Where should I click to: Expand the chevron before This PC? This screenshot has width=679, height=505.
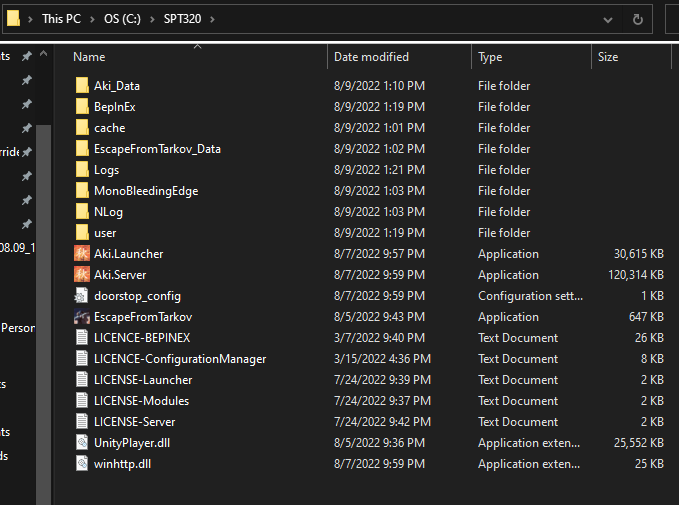[x=30, y=19]
